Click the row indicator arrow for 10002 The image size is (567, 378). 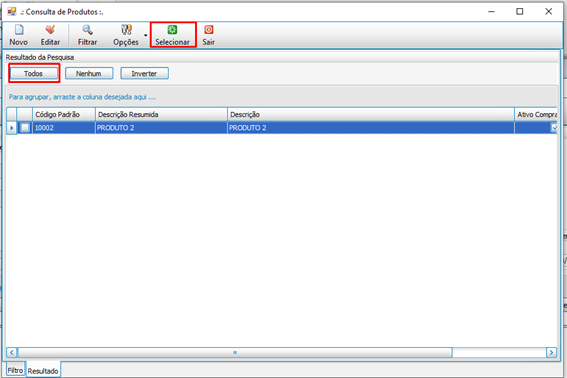point(12,128)
